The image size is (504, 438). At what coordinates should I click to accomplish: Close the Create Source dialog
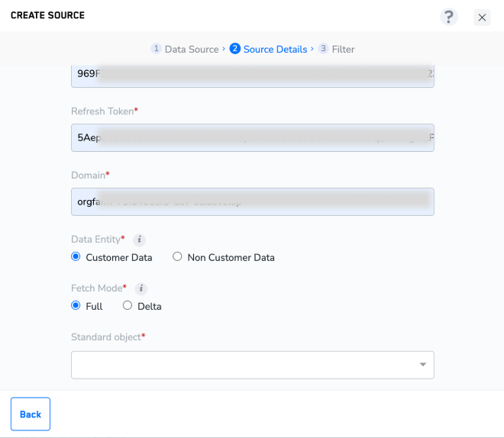(482, 18)
